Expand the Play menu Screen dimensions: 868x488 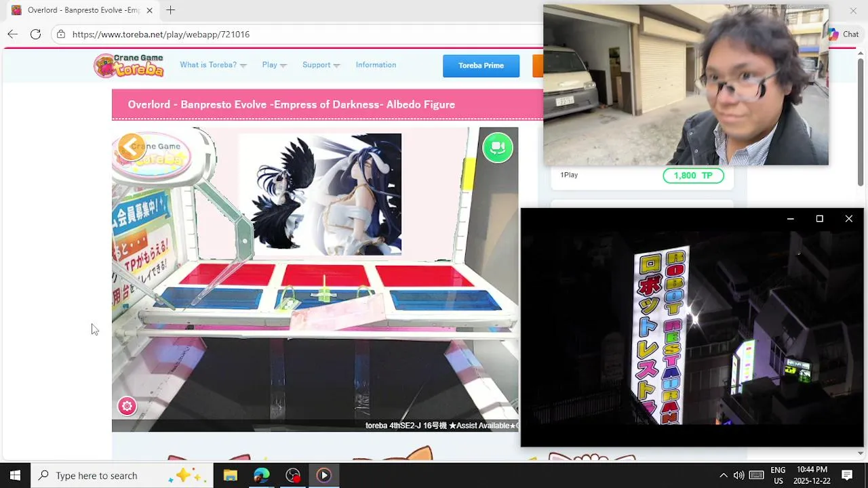[274, 65]
